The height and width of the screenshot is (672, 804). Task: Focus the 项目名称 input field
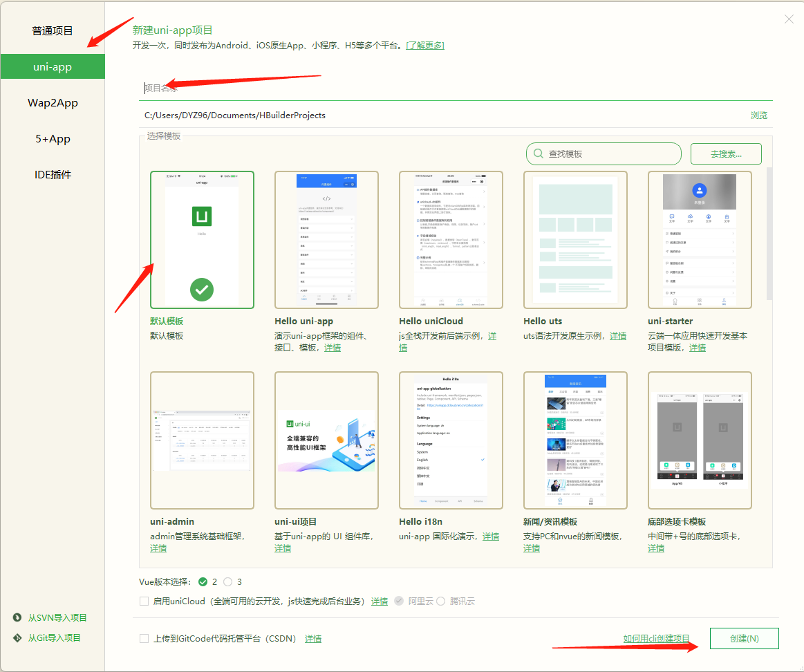tap(456, 88)
